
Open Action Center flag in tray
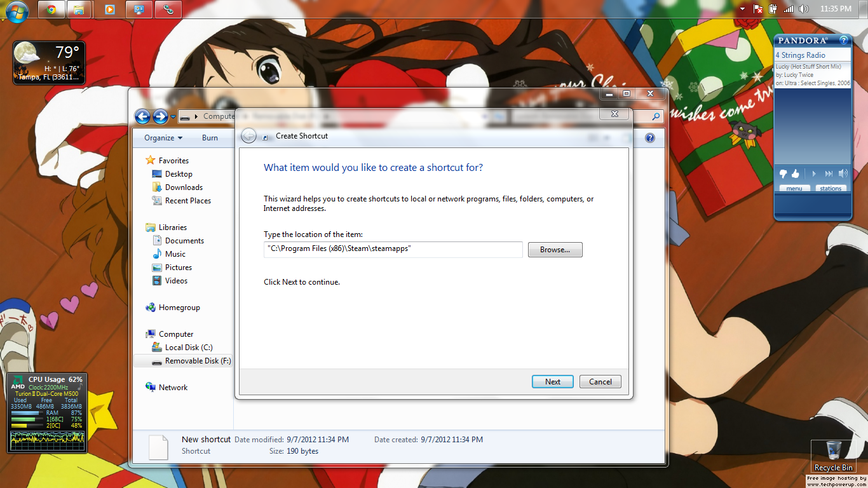[757, 9]
